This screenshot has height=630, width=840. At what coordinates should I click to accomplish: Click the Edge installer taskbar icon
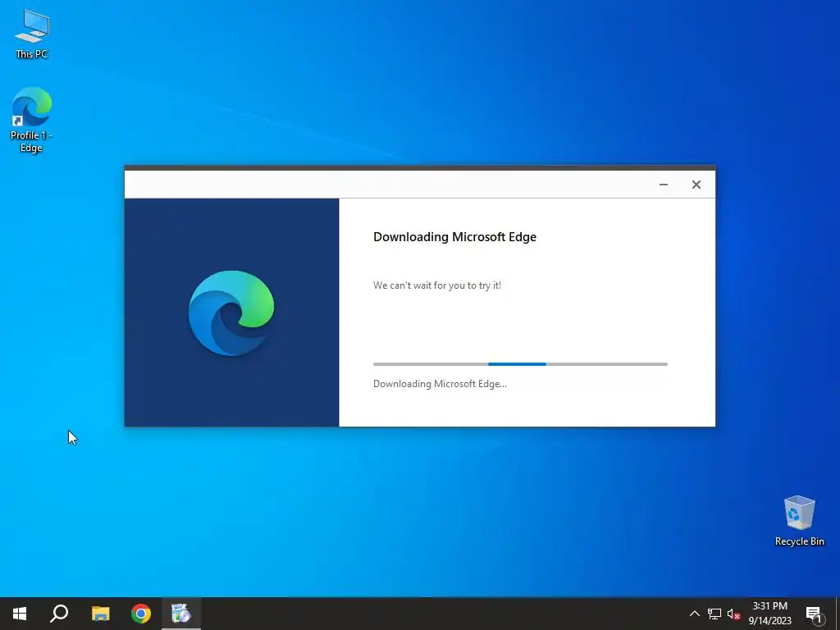point(181,614)
